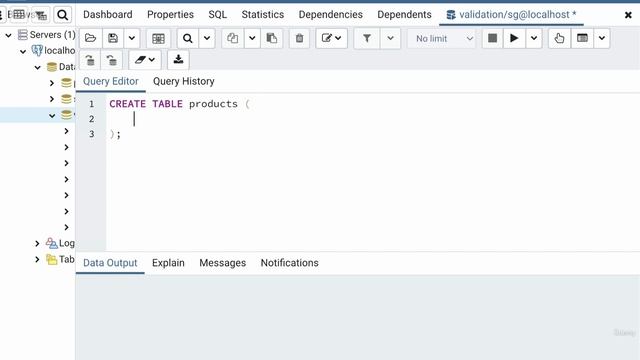Click empty line 2 in query editor

pyautogui.click(x=373, y=119)
